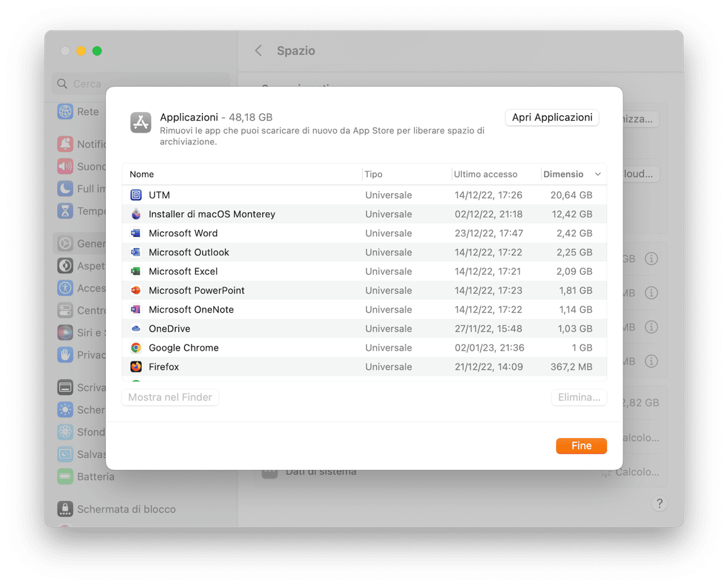
Task: Click the Google Chrome icon
Action: pyautogui.click(x=136, y=348)
